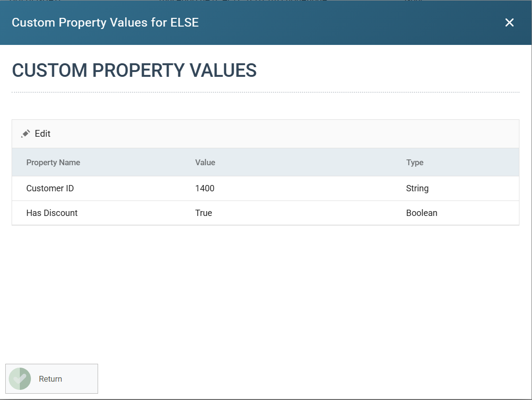
Task: Click blank space in Customer ID row
Action: coord(305,188)
